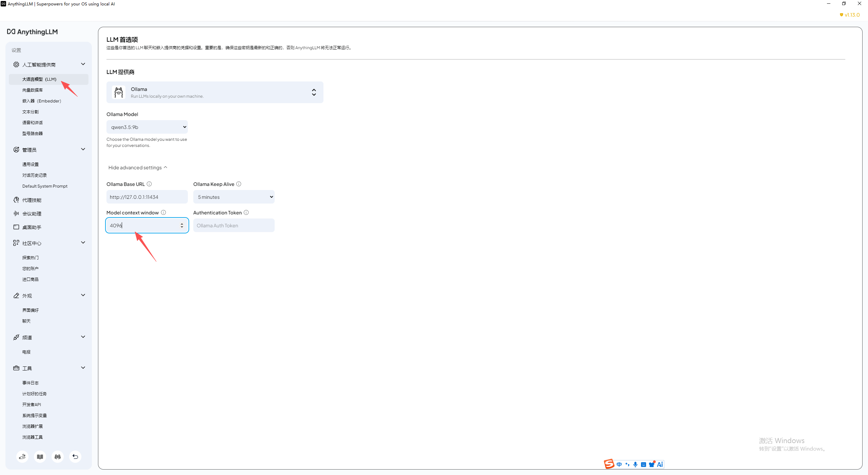
Task: Click info icon next to Ollama Base URL
Action: [x=149, y=184]
